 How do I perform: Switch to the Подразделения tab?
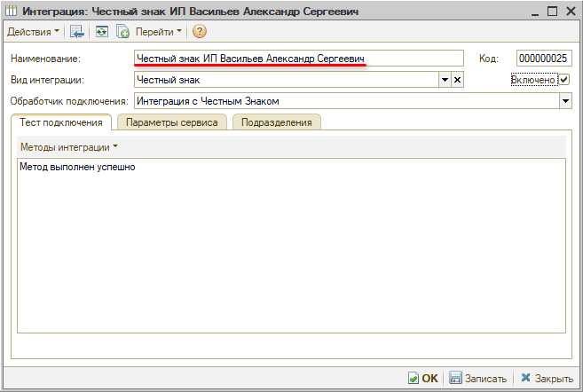pos(276,122)
